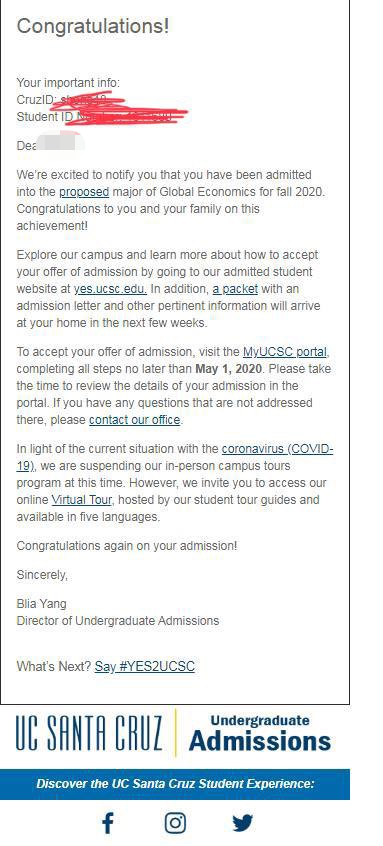The image size is (383, 846).
Task: Open the coronavirus (COVID-19) information link
Action: point(174,457)
